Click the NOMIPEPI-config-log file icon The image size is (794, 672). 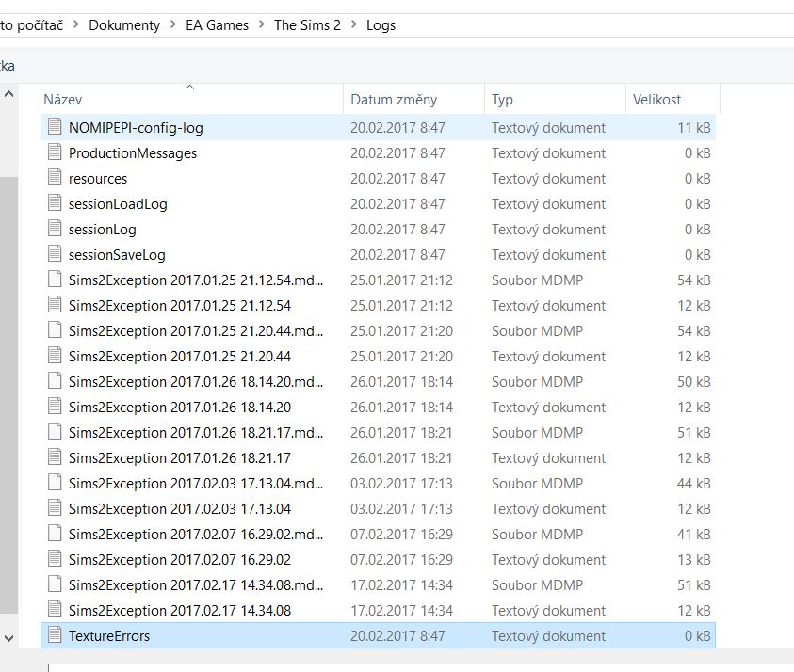(x=54, y=127)
